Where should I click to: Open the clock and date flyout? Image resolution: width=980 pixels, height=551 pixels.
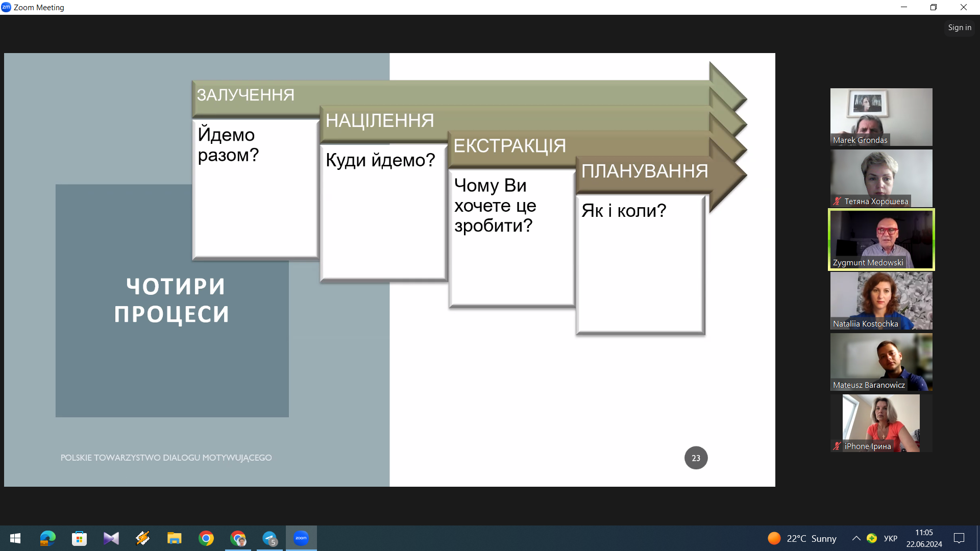coord(924,538)
